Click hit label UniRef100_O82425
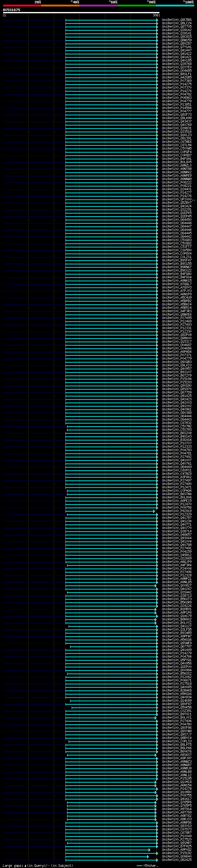This screenshot has width=197, height=868. point(177,860)
